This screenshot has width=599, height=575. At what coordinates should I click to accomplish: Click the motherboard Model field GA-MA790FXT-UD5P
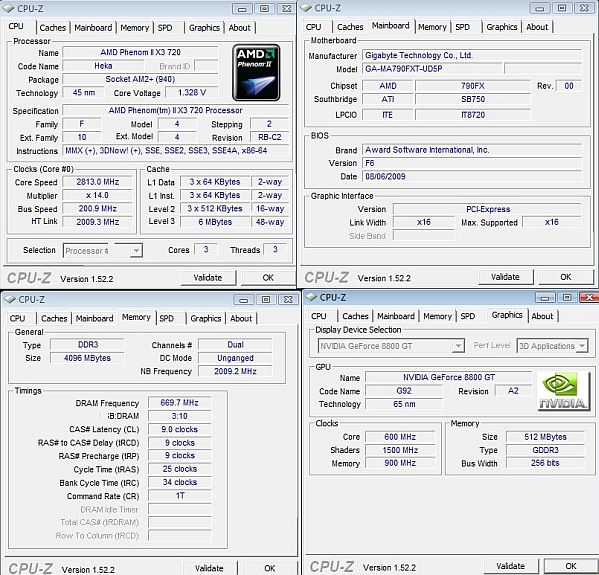point(432,69)
